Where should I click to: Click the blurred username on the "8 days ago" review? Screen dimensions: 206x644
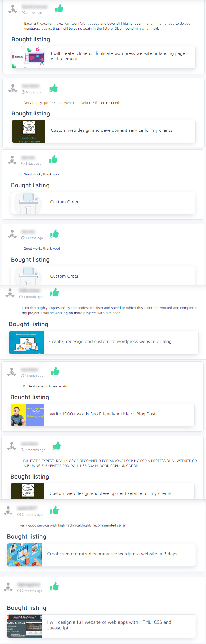point(28,158)
